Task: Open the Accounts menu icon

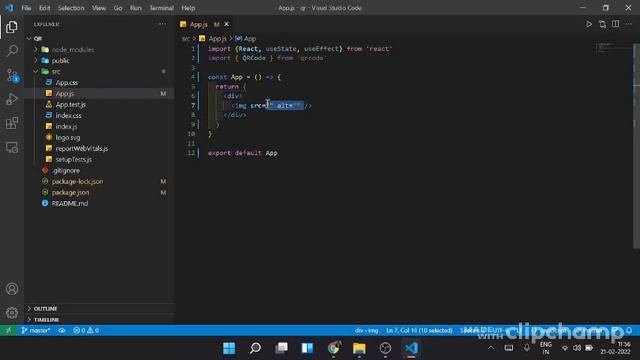Action: click(12, 289)
